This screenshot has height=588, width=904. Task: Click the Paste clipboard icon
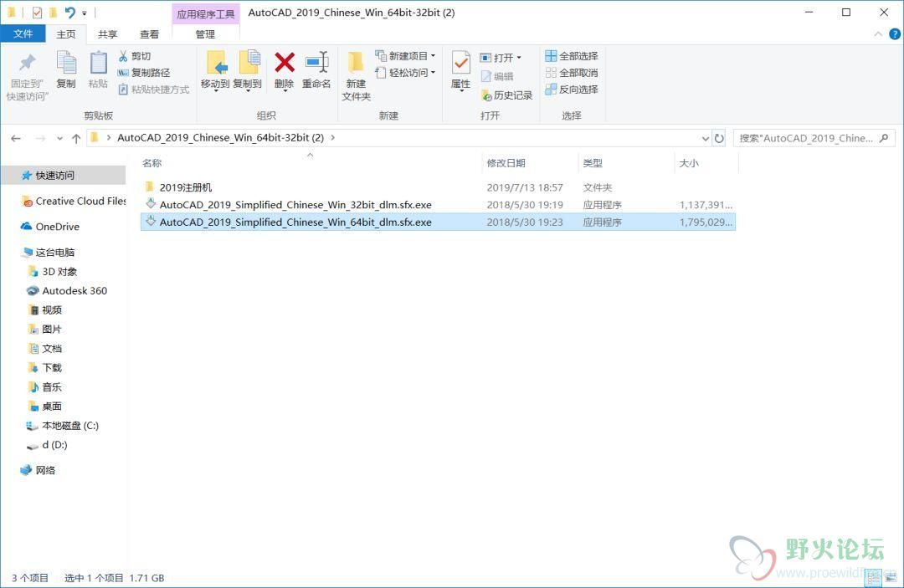pyautogui.click(x=99, y=62)
